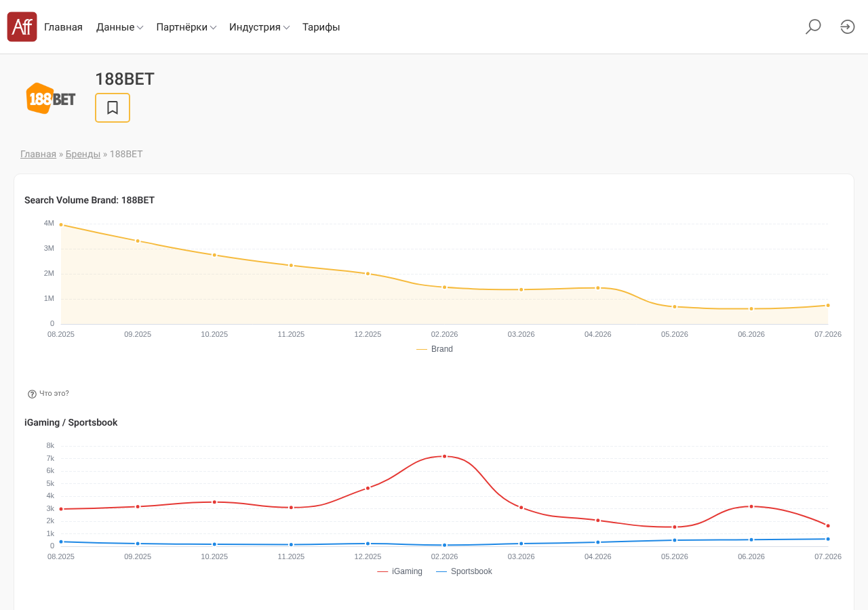Click the 'iGaming / Sportsbook' chart title
The image size is (868, 610).
tap(71, 422)
